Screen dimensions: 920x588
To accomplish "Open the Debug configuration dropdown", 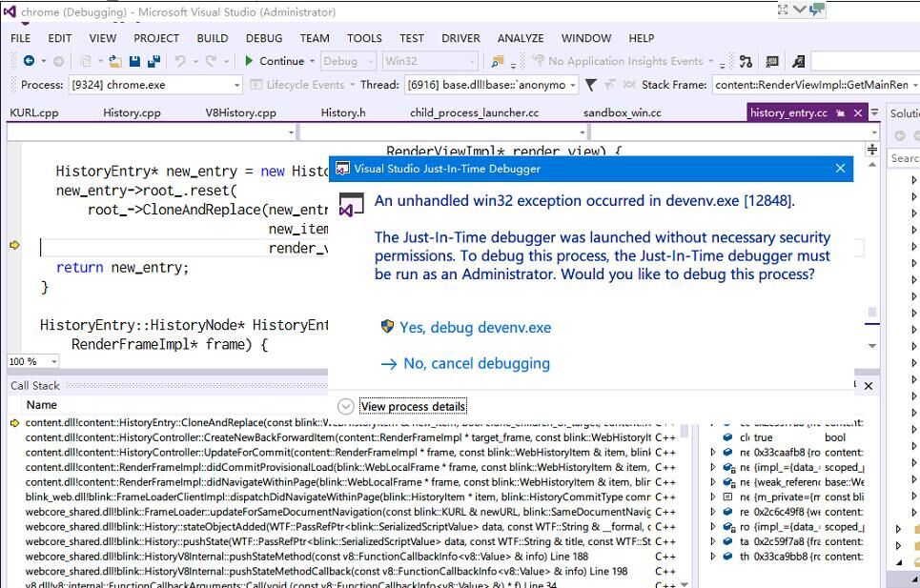I will (370, 61).
